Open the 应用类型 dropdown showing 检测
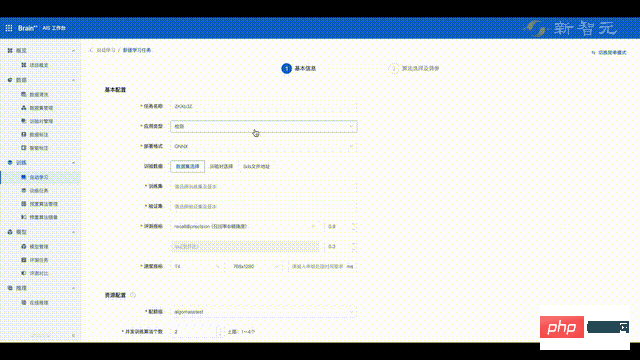Screen dimensions: 640x360 tap(264, 127)
